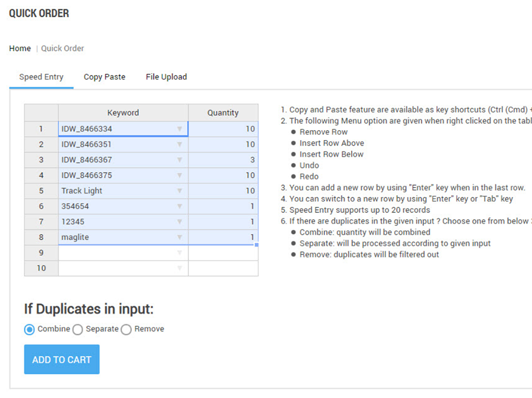Select the IDW_8466367 keyword cell
Viewport: 532px width, 398px height.
point(123,160)
